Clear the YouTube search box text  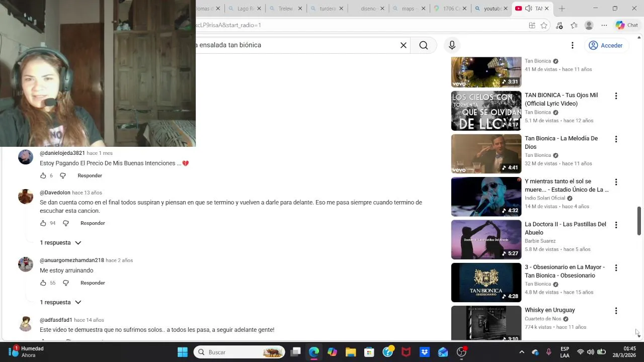[x=403, y=45]
